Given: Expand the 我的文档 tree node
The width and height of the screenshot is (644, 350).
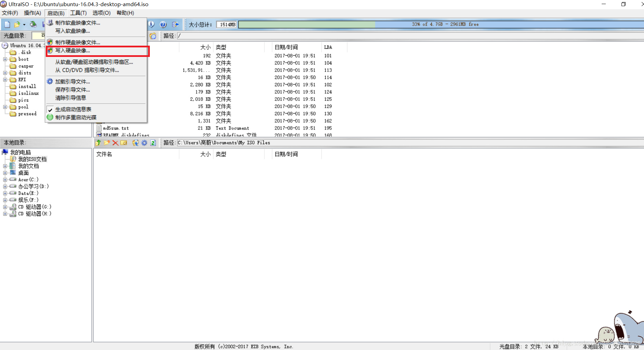Looking at the screenshot, I should point(5,166).
